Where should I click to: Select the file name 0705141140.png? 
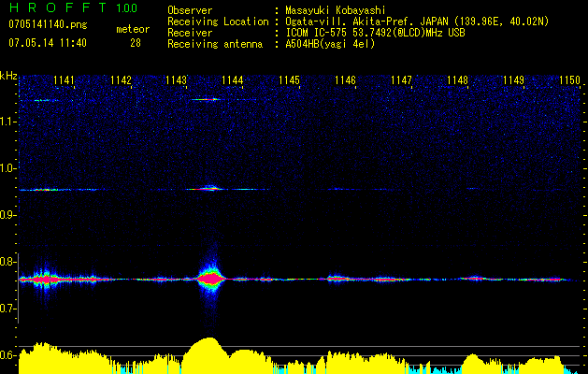(48, 25)
